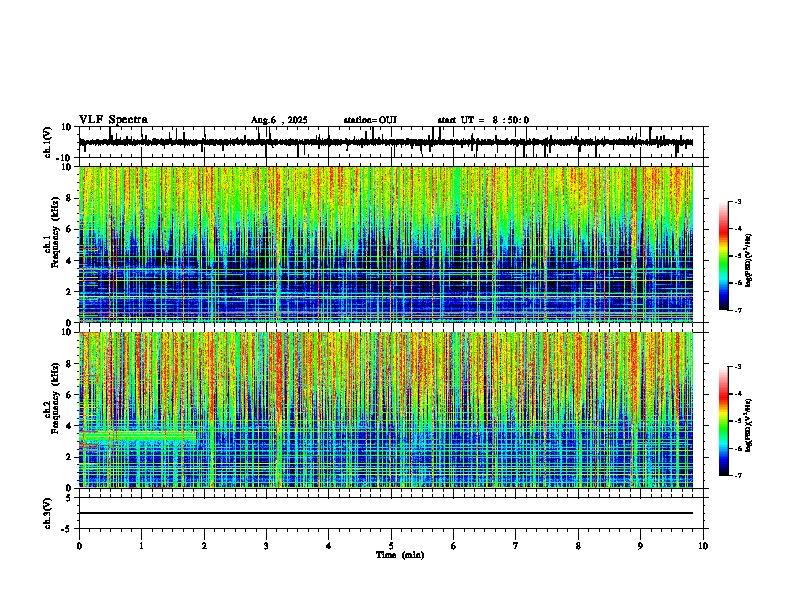
Task: Click the "3" tick on the time axis
Action: tap(266, 546)
